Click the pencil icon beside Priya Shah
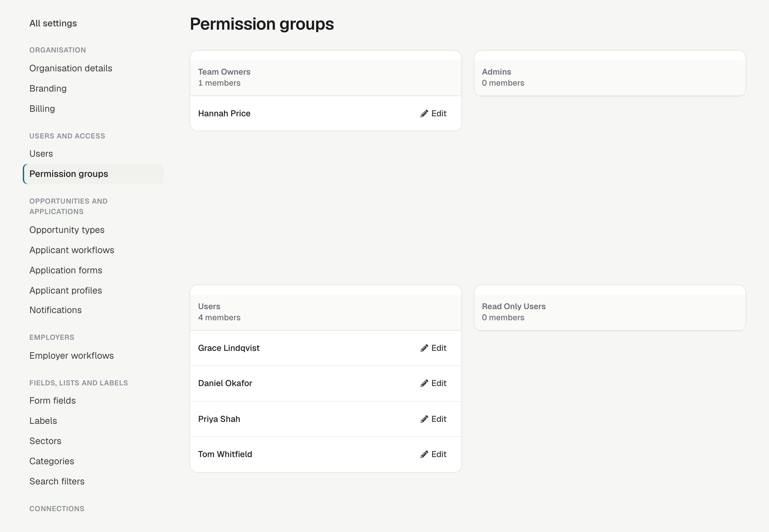 (424, 419)
